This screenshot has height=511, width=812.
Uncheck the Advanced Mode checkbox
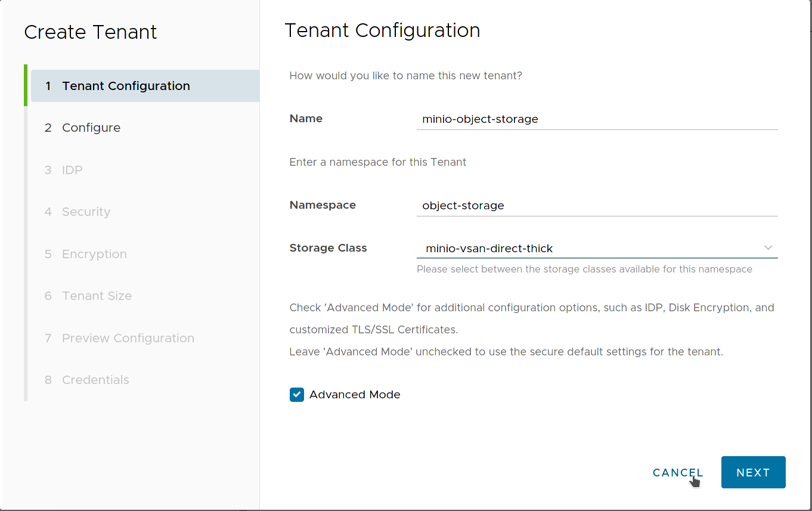[296, 394]
